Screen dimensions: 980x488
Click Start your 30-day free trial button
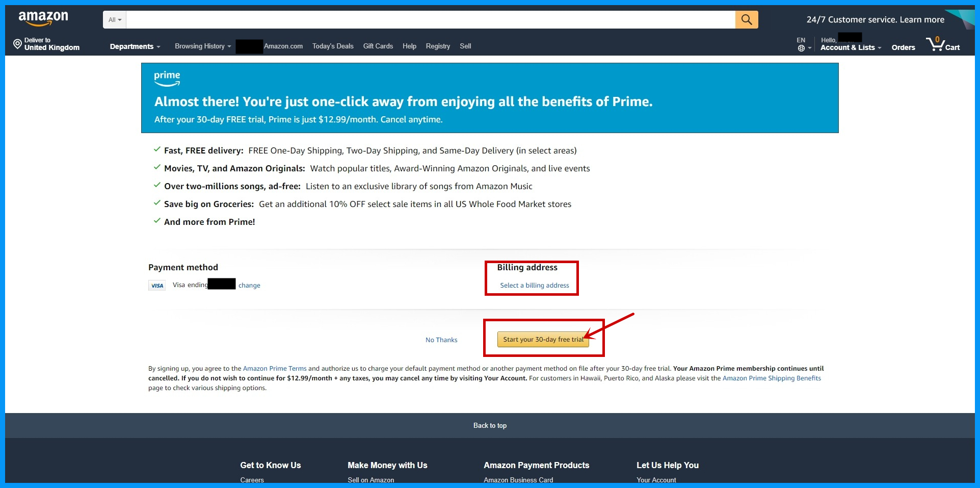tap(543, 340)
